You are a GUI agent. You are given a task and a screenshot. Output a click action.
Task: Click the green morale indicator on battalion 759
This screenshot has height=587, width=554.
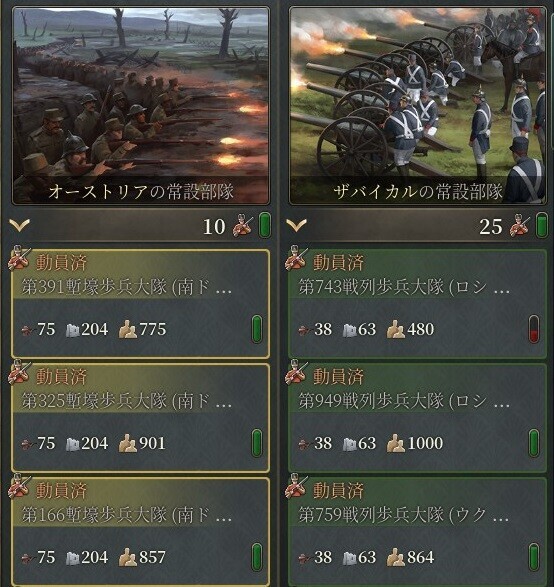tap(534, 557)
